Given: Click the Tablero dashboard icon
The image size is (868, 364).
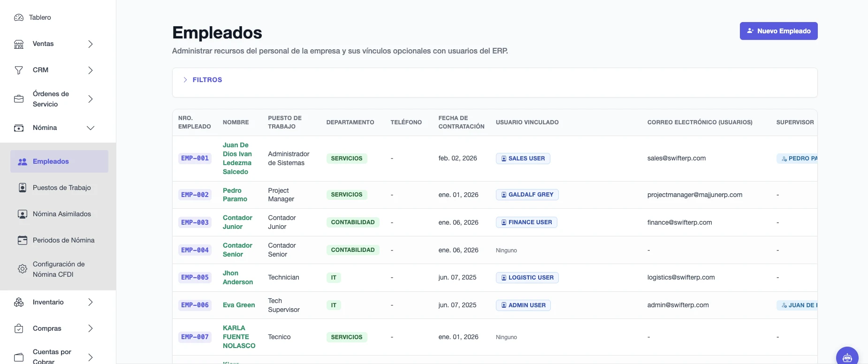Looking at the screenshot, I should tap(19, 17).
